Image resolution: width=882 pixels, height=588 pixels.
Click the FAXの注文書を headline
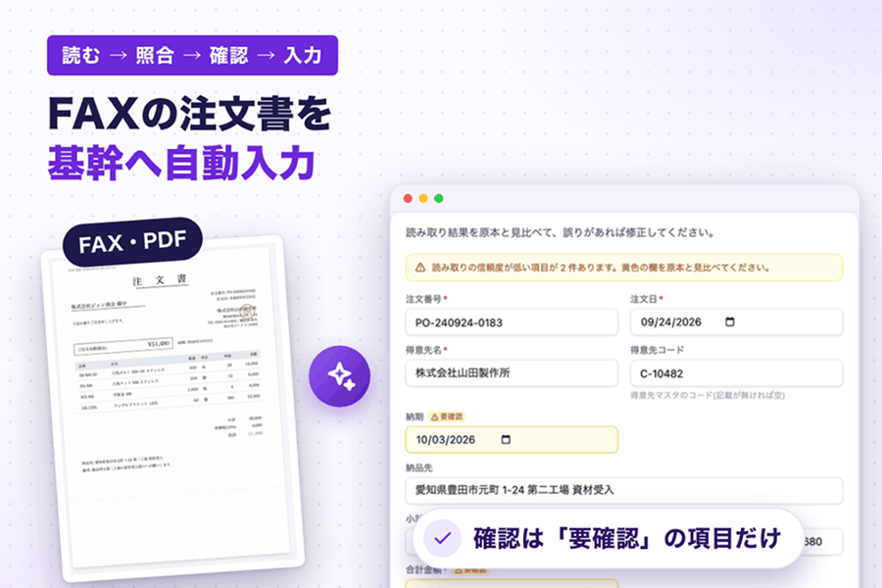tap(189, 114)
